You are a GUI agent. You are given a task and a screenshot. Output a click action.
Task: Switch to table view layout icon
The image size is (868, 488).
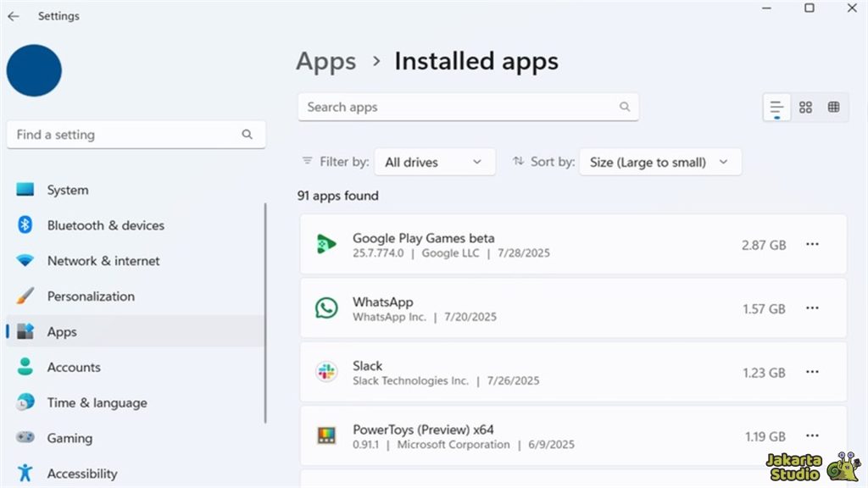coord(834,108)
